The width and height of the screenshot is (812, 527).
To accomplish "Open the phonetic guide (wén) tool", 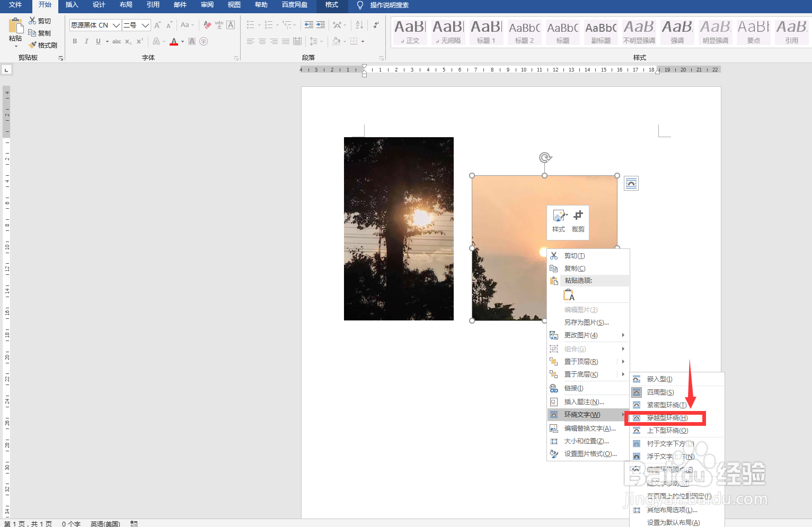I will coord(219,25).
